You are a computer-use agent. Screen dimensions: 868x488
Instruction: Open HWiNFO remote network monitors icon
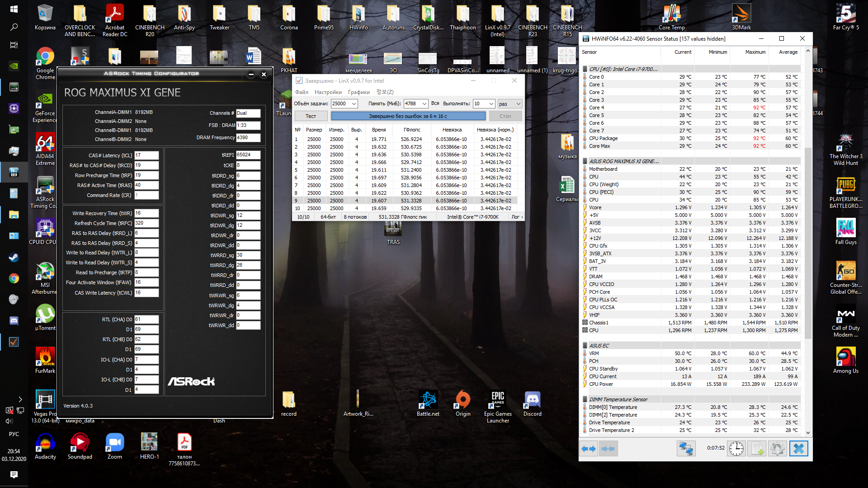tap(685, 449)
